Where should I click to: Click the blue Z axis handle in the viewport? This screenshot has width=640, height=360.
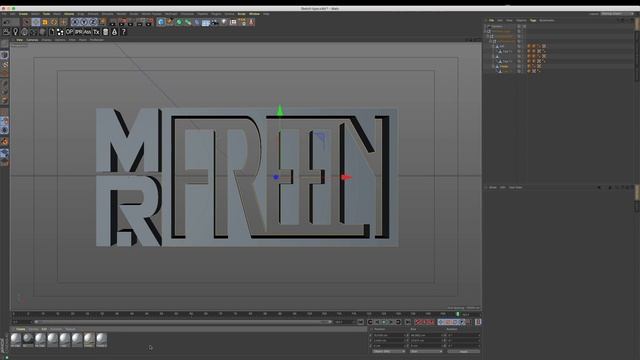(276, 177)
